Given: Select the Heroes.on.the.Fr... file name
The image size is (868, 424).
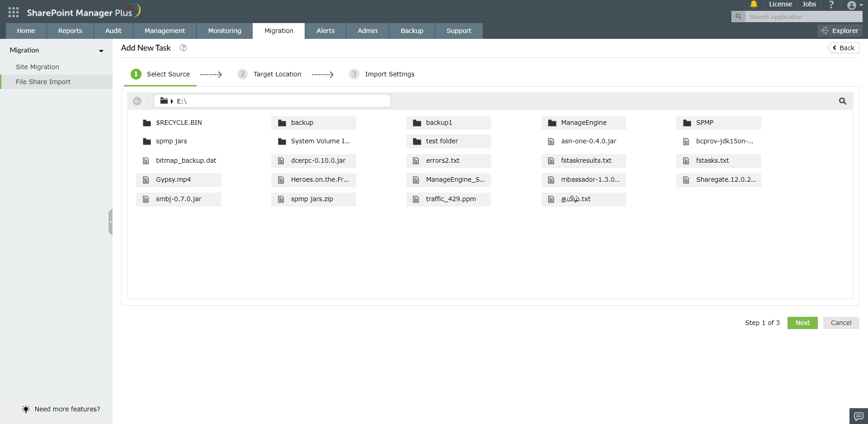Looking at the screenshot, I should pyautogui.click(x=320, y=179).
